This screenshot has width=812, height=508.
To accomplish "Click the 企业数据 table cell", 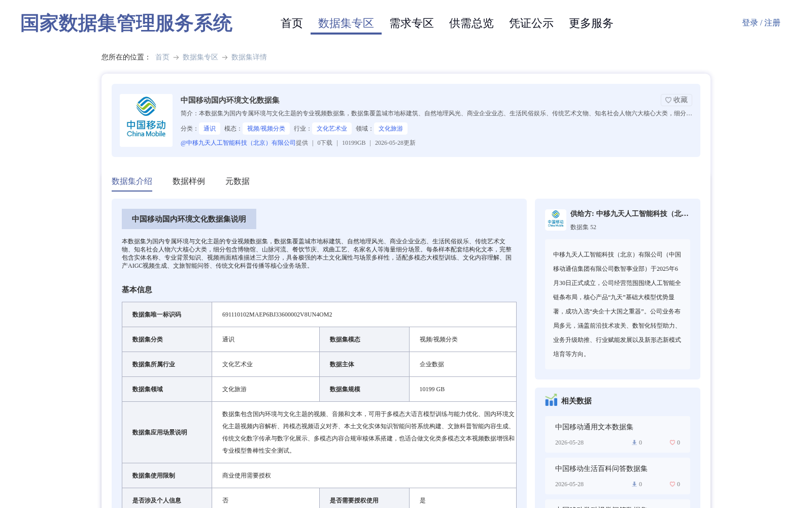I will tap(463, 364).
